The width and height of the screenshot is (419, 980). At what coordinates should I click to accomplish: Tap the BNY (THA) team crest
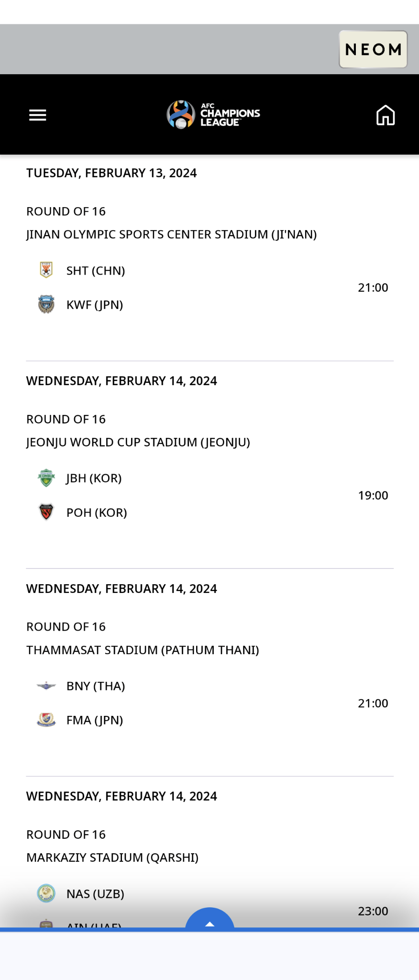[x=46, y=686]
